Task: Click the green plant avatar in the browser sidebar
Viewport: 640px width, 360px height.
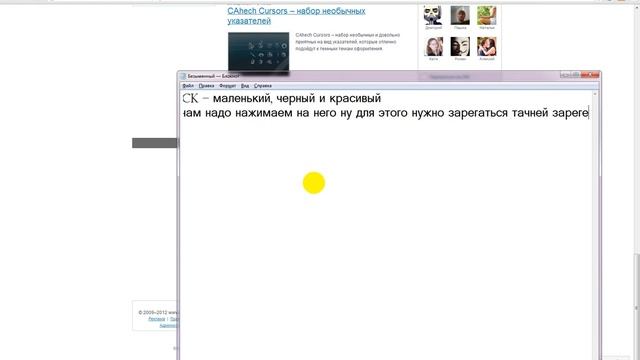Action: tap(487, 15)
